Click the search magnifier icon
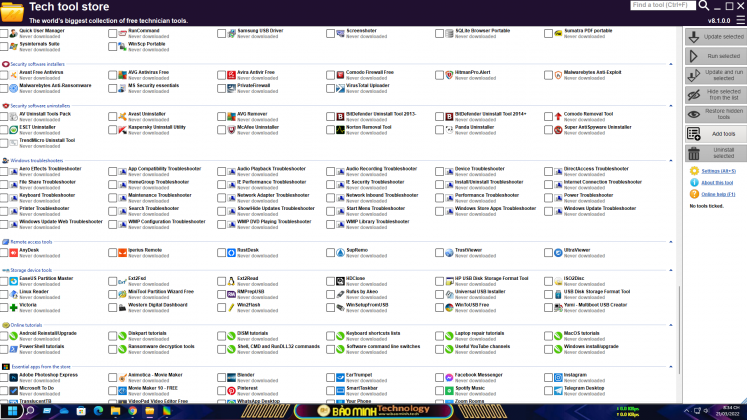The width and height of the screenshot is (747, 420). pyautogui.click(x=704, y=6)
